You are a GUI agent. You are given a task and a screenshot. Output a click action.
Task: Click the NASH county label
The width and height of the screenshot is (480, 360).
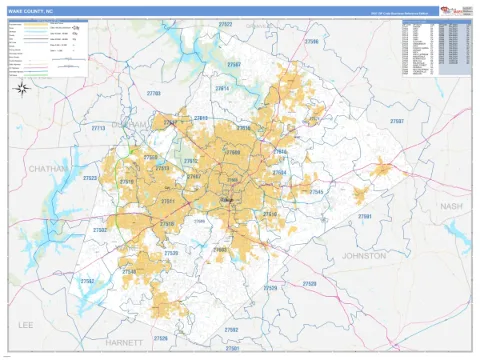coord(451,206)
